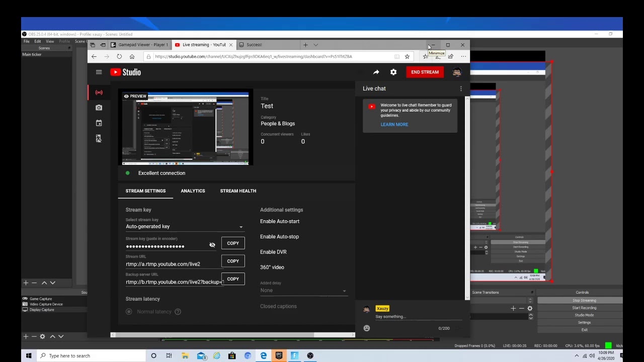Screen dimensions: 644x362
Task: Open scene transition properties gear in OBS
Action: click(x=530, y=308)
